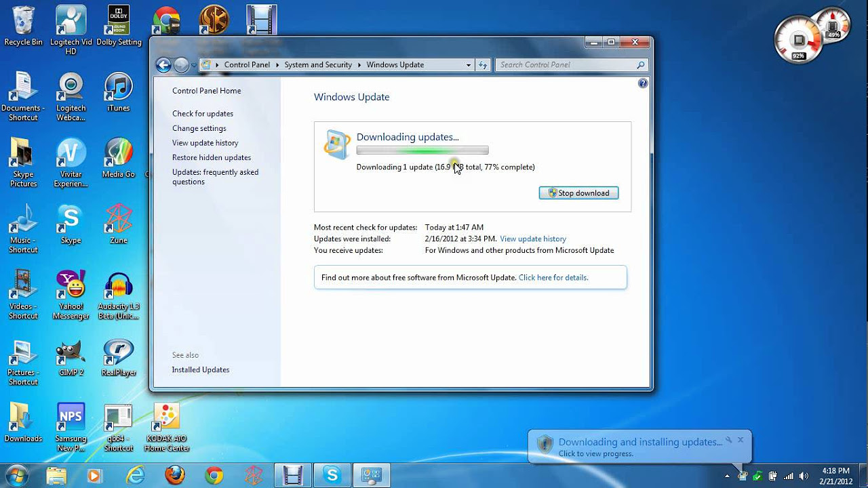Select the Downloads folder desktop icon
The height and width of the screenshot is (488, 868).
point(23,423)
